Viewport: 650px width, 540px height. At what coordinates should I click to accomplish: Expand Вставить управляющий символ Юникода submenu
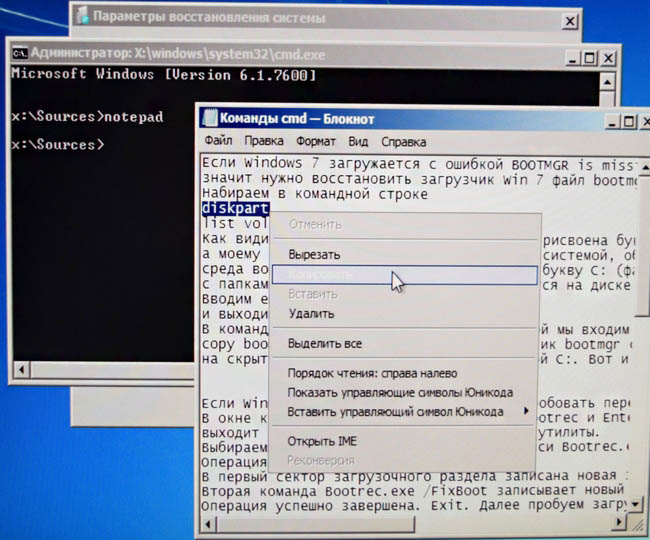pyautogui.click(x=405, y=412)
